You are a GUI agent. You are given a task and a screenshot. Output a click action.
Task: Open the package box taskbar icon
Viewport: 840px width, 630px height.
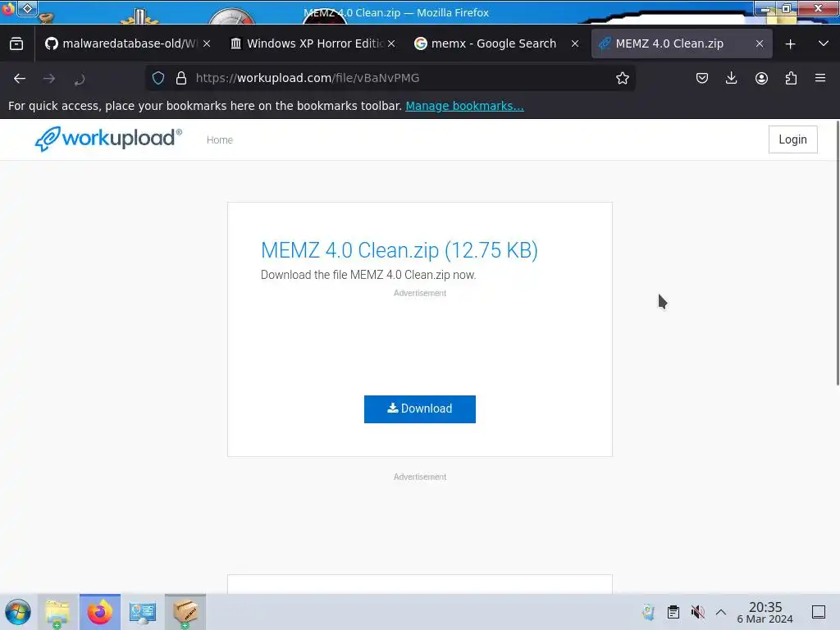185,612
